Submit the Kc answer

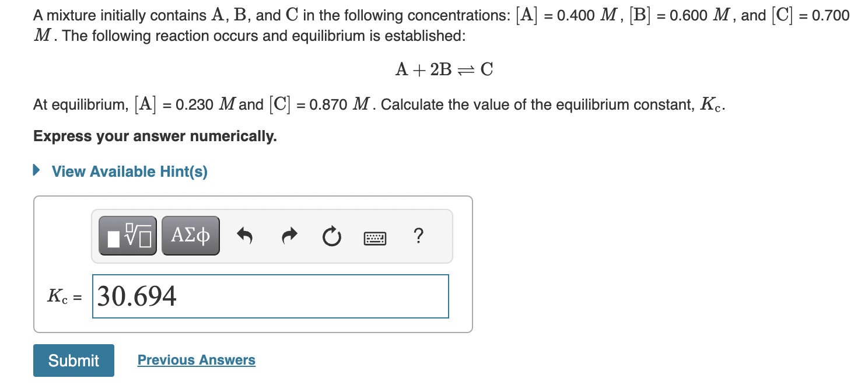[73, 360]
